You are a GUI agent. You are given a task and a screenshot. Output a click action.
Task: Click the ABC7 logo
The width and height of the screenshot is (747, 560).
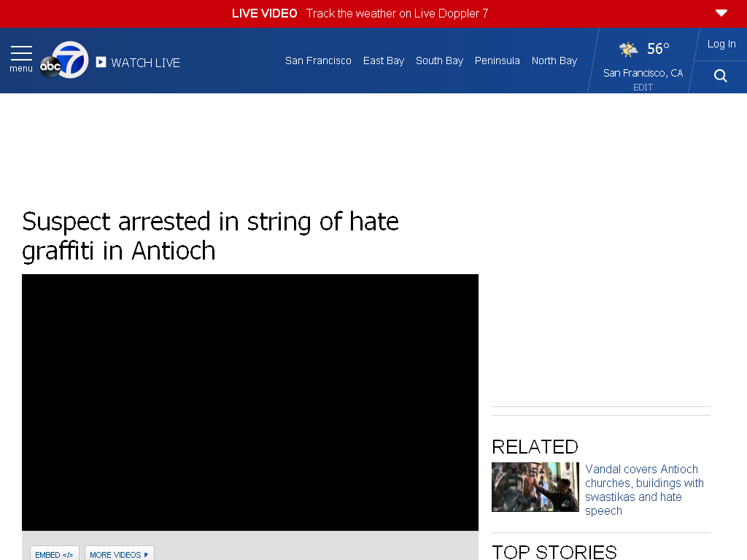64,61
